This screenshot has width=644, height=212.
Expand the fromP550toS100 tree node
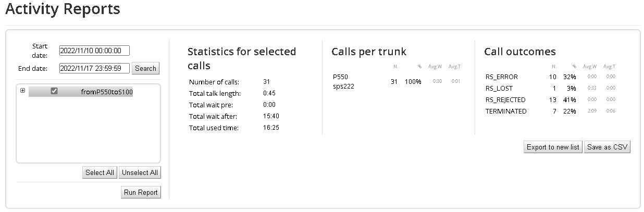(x=22, y=91)
